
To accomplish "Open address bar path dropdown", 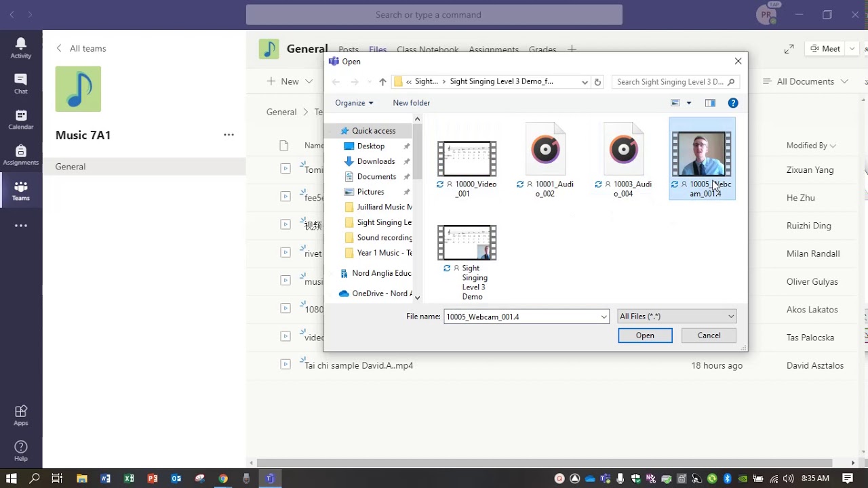I will tap(585, 82).
